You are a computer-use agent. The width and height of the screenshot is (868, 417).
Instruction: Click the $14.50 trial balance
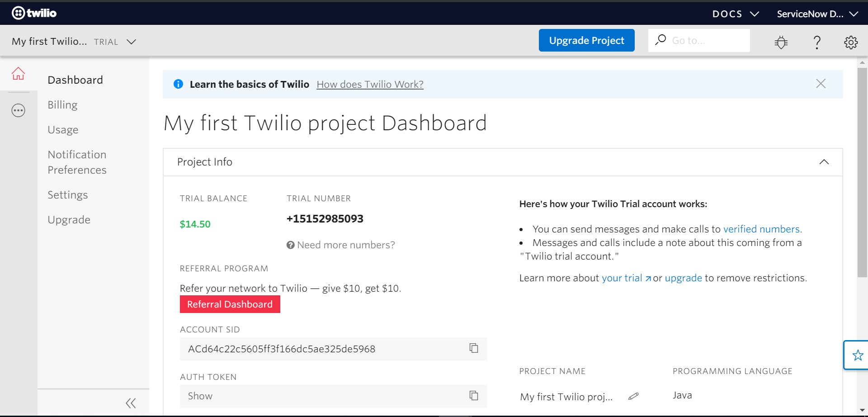pyautogui.click(x=195, y=224)
